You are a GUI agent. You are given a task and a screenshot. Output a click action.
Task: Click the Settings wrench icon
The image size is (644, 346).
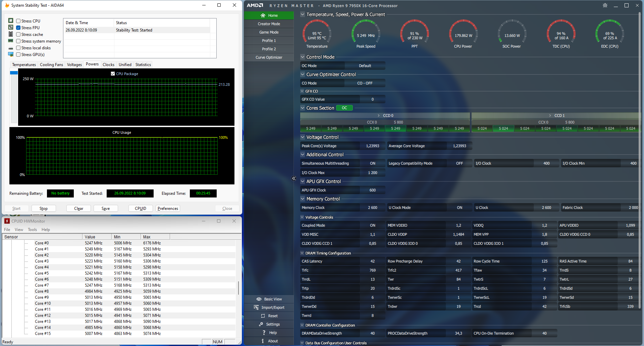point(261,324)
